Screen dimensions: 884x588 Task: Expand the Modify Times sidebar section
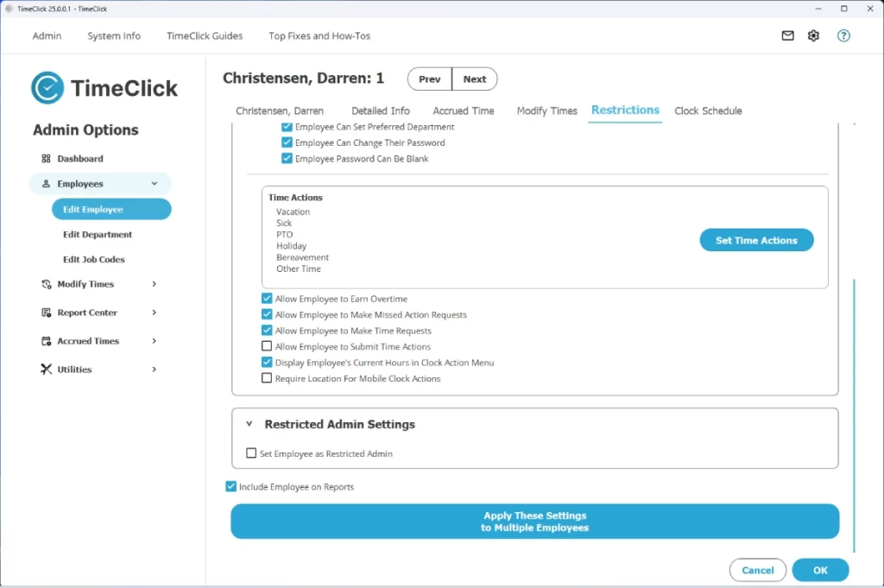pos(155,283)
